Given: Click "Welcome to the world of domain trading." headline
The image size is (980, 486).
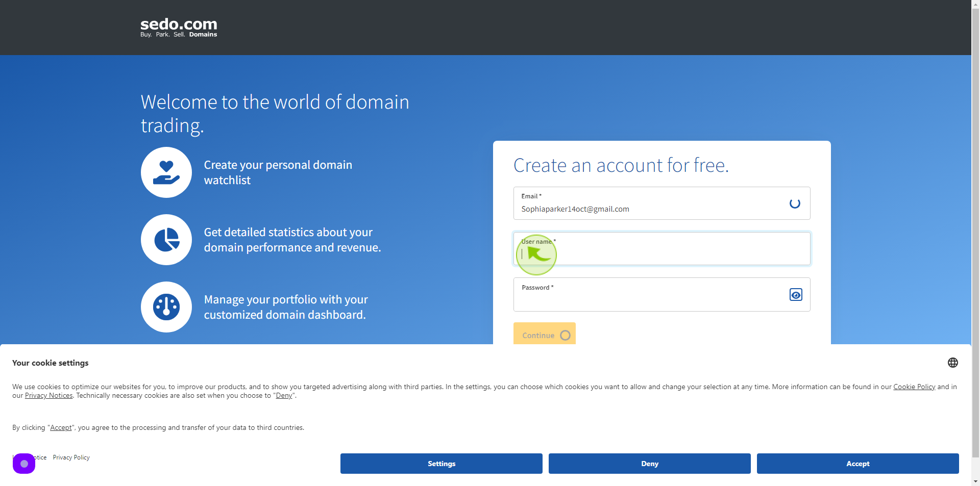Looking at the screenshot, I should pyautogui.click(x=275, y=114).
